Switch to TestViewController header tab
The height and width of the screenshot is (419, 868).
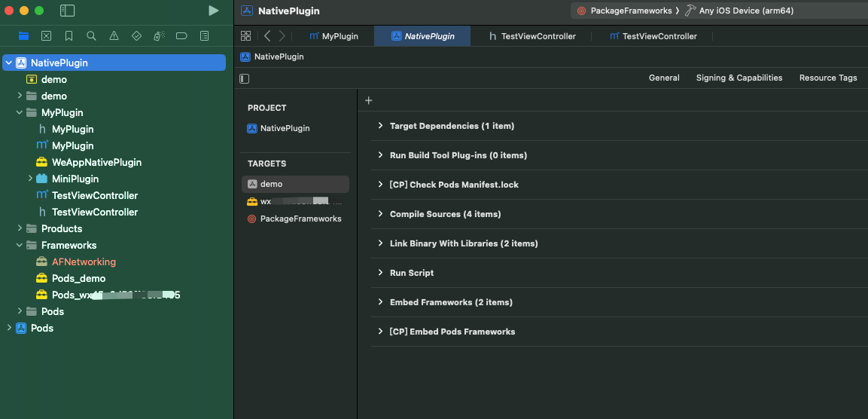531,36
